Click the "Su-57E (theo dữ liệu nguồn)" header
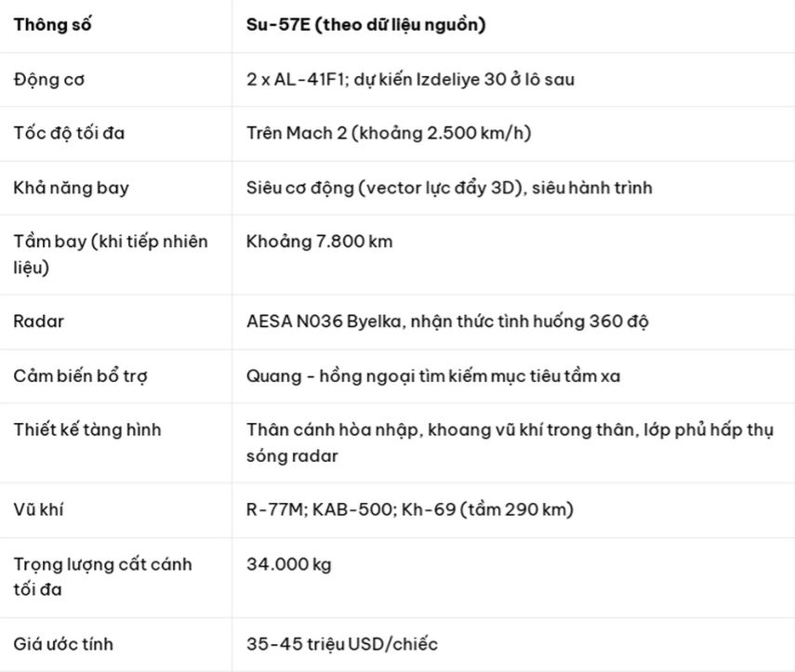795x672 pixels. 365,25
